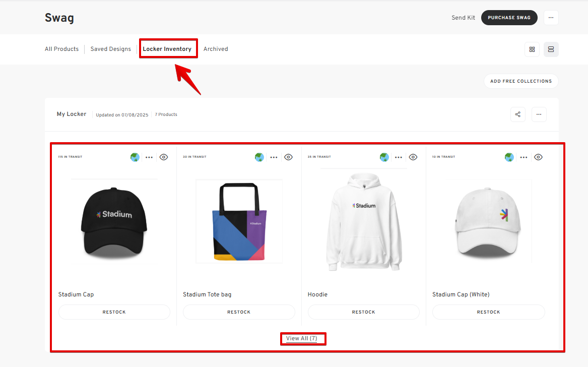This screenshot has width=588, height=367.
Task: Click globe icon on Stadium Tote bag card
Action: pyautogui.click(x=259, y=157)
